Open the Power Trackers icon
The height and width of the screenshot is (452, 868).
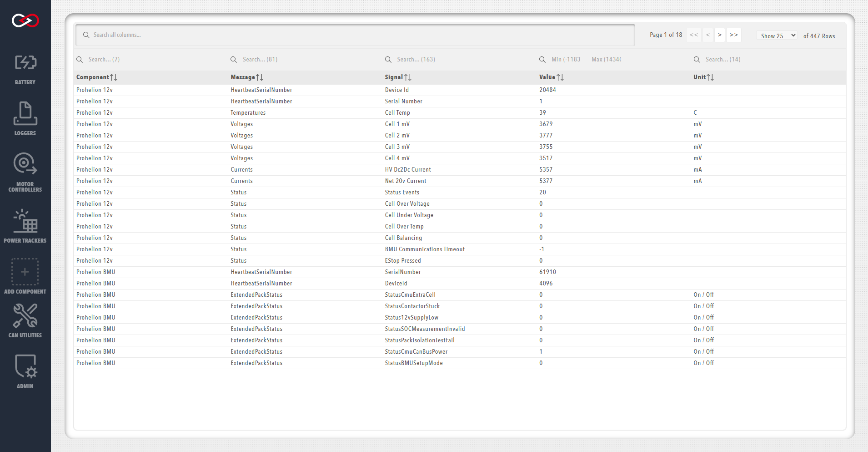pos(25,221)
